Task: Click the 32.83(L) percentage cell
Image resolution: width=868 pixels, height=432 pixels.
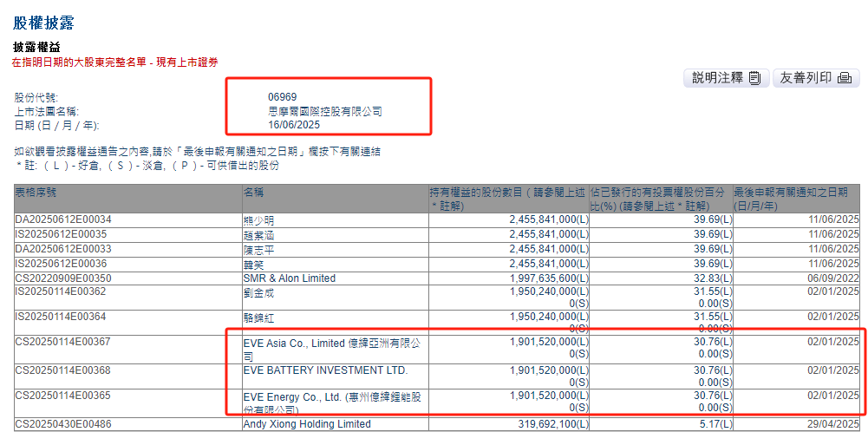Action: click(713, 278)
